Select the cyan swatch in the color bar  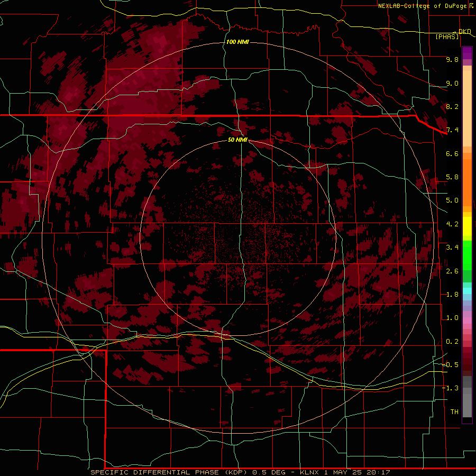click(467, 291)
